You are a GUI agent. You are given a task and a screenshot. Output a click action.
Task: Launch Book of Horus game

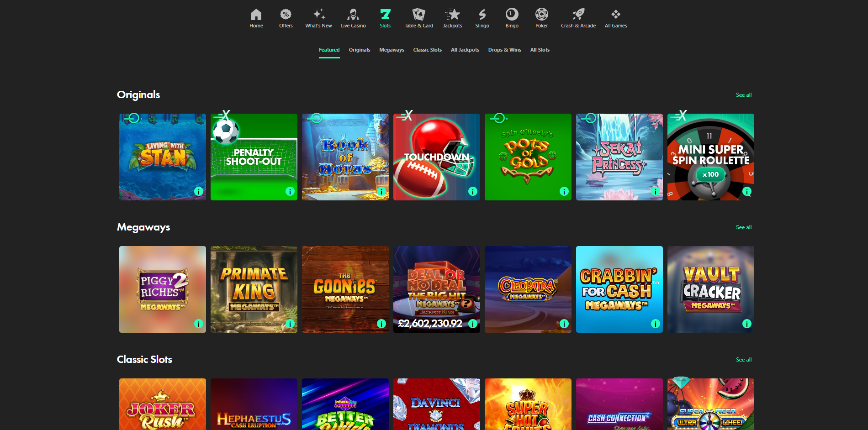click(x=345, y=157)
